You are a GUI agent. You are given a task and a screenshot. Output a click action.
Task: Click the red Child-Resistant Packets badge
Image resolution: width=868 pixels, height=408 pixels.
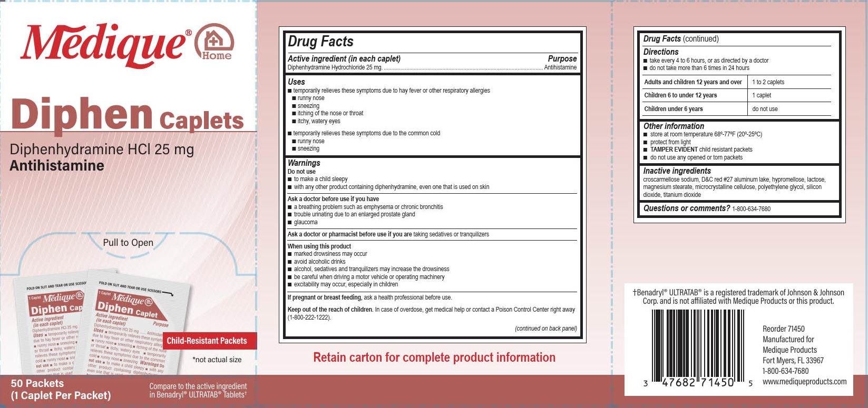pos(207,341)
